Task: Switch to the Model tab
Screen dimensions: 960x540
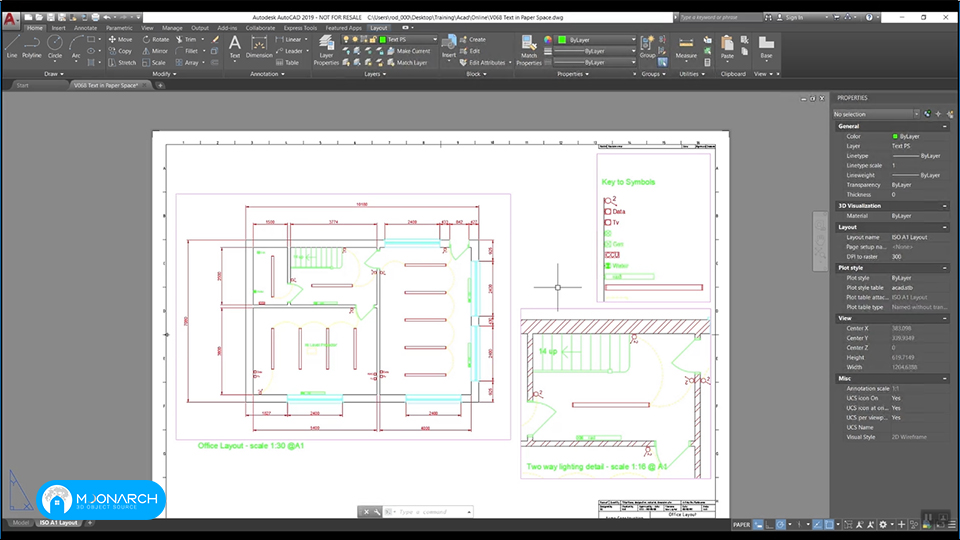Action: click(x=21, y=523)
